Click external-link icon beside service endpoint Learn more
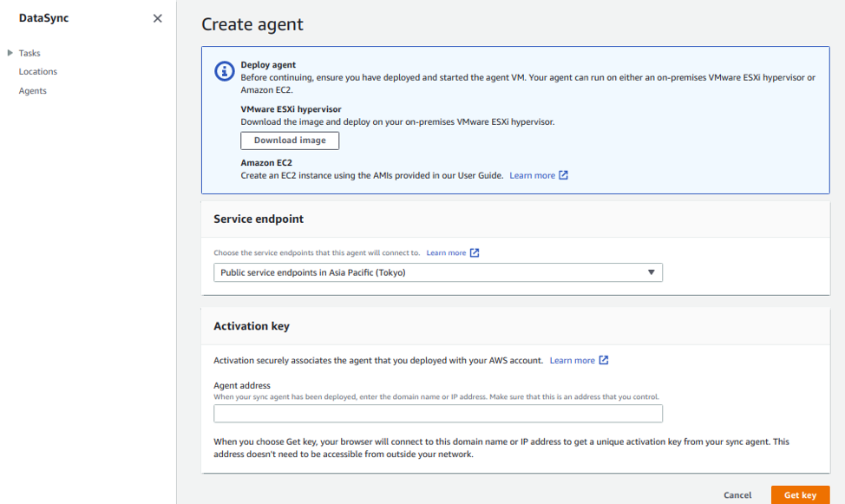This screenshot has width=845, height=504. (475, 252)
